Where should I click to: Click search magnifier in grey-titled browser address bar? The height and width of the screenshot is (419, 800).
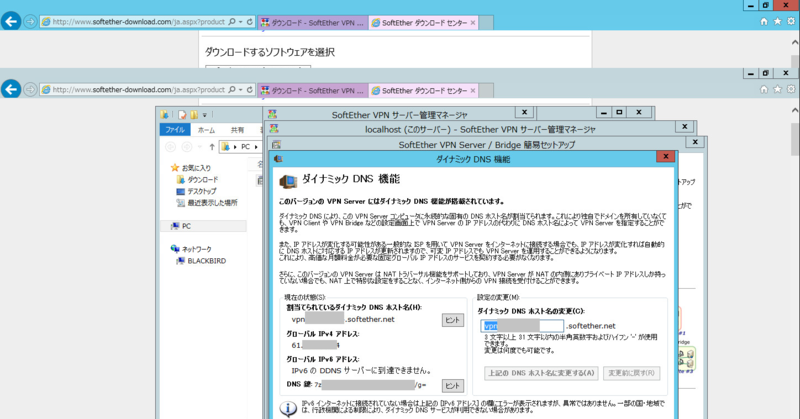click(x=232, y=90)
